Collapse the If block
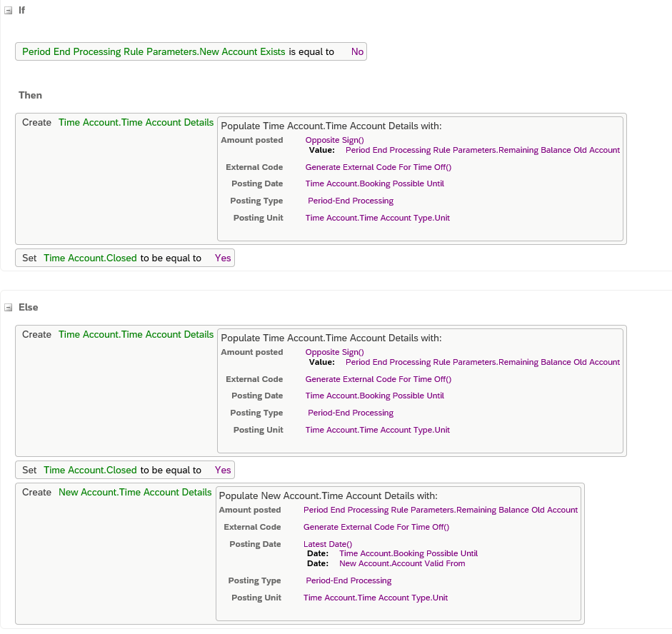This screenshot has height=634, width=672. [8, 11]
